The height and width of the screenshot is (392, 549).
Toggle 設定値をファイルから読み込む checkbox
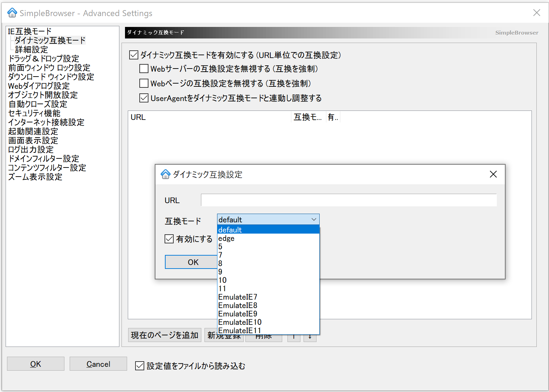[140, 366]
